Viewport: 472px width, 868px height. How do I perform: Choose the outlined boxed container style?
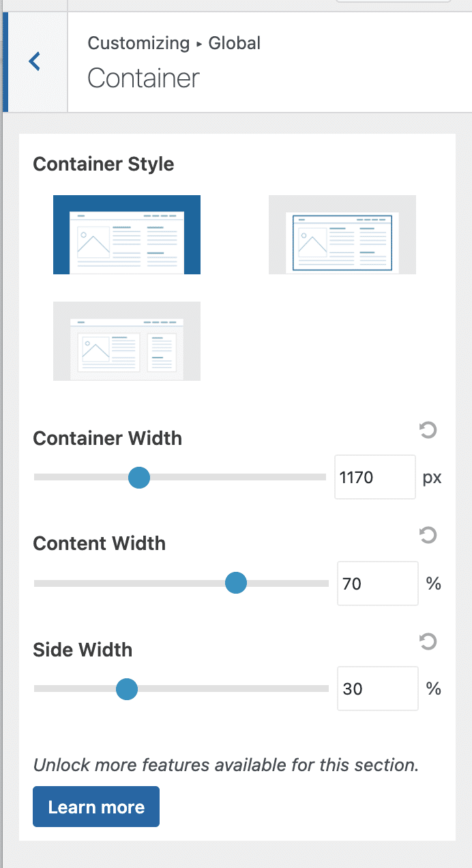(342, 235)
